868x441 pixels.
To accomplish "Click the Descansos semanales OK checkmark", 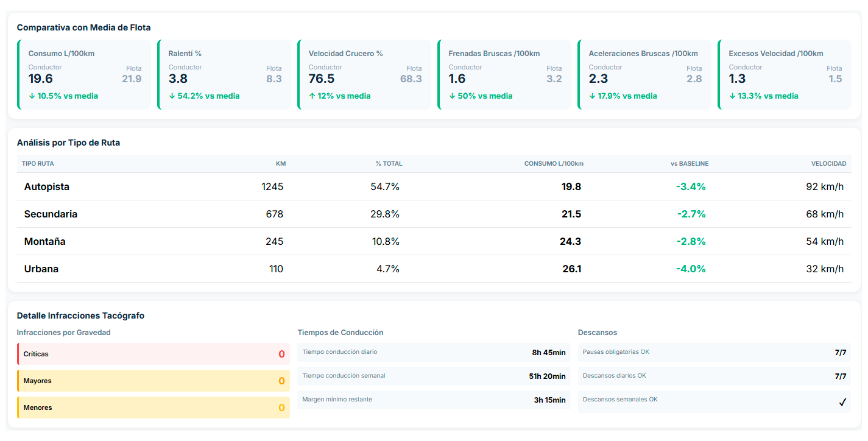I will pyautogui.click(x=842, y=402).
